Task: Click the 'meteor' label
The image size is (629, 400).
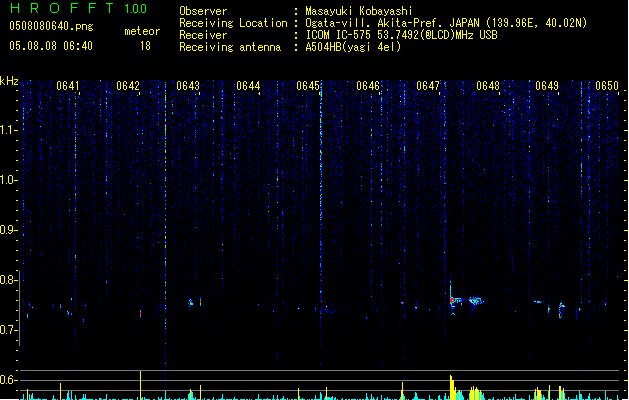Action: pos(142,31)
